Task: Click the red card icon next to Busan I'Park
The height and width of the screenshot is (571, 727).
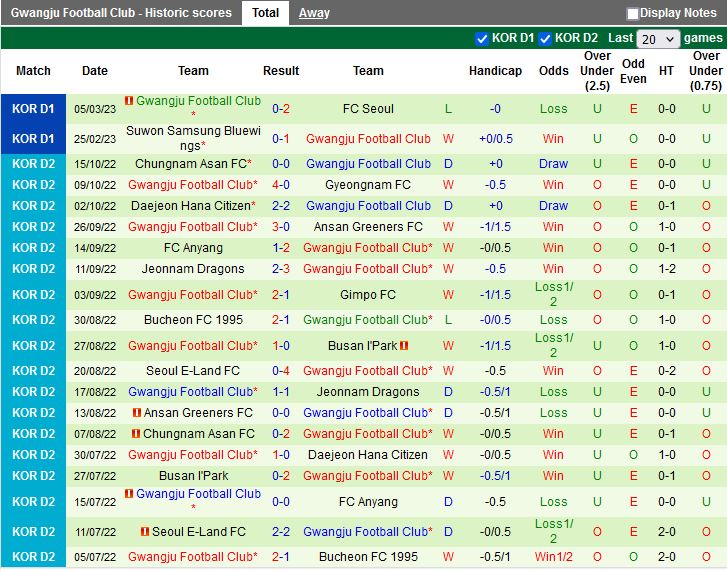Action: tap(404, 345)
